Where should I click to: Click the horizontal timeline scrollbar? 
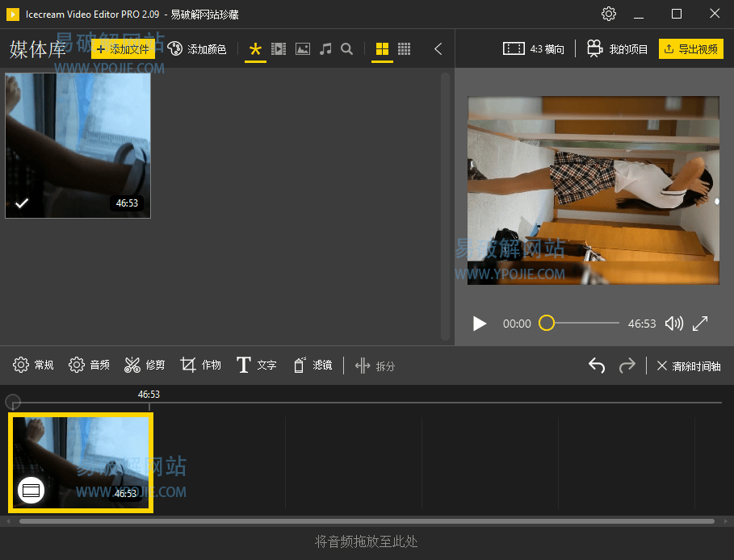pyautogui.click(x=367, y=521)
